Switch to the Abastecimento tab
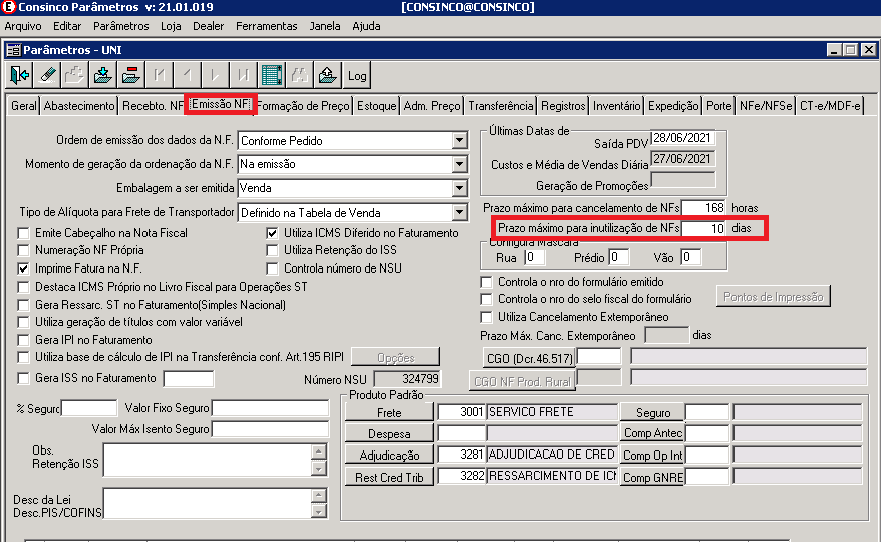Viewport: 881px width, 542px height. tap(79, 106)
